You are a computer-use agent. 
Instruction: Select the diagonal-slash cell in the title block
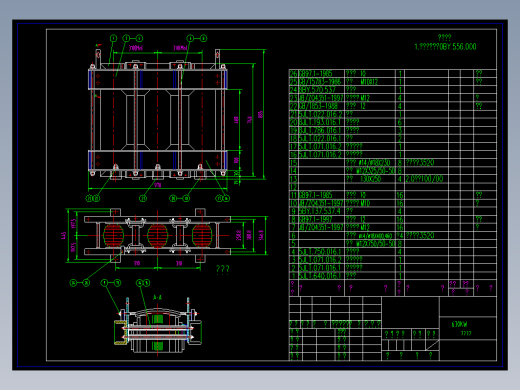click(432, 345)
